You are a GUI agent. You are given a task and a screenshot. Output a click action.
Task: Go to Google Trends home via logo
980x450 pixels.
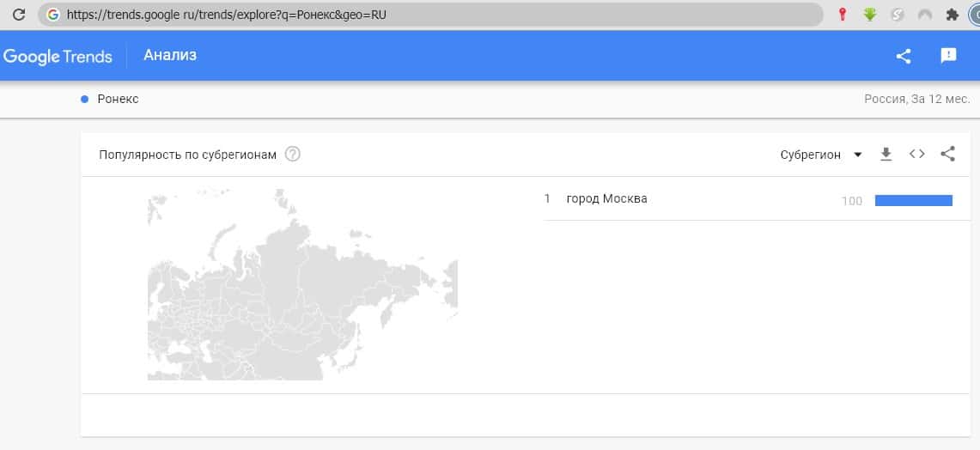pyautogui.click(x=58, y=57)
